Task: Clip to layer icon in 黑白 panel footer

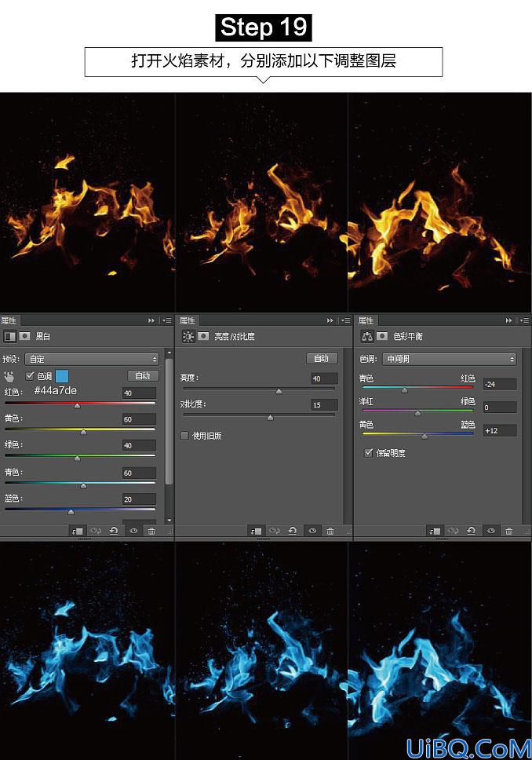Action: tap(77, 532)
